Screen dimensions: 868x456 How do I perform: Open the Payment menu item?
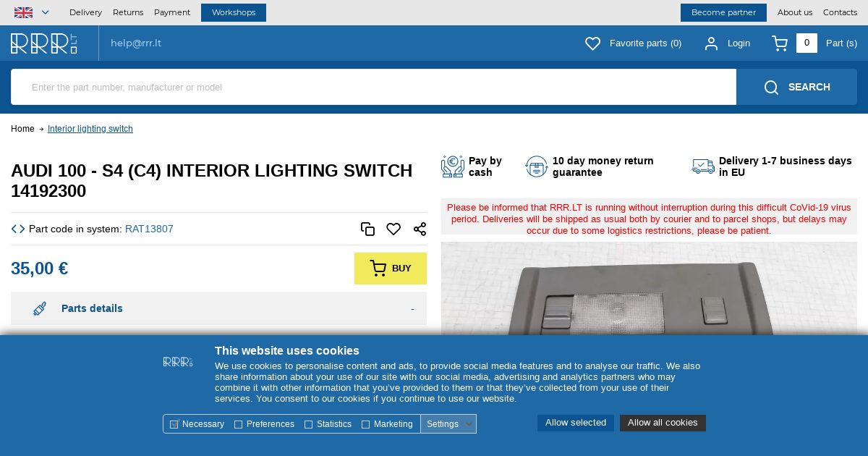click(x=172, y=12)
